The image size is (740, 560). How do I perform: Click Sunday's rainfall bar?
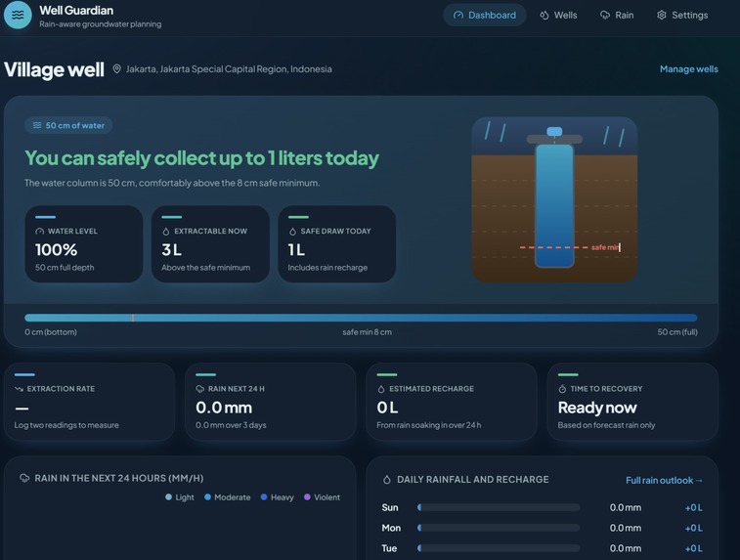499,507
